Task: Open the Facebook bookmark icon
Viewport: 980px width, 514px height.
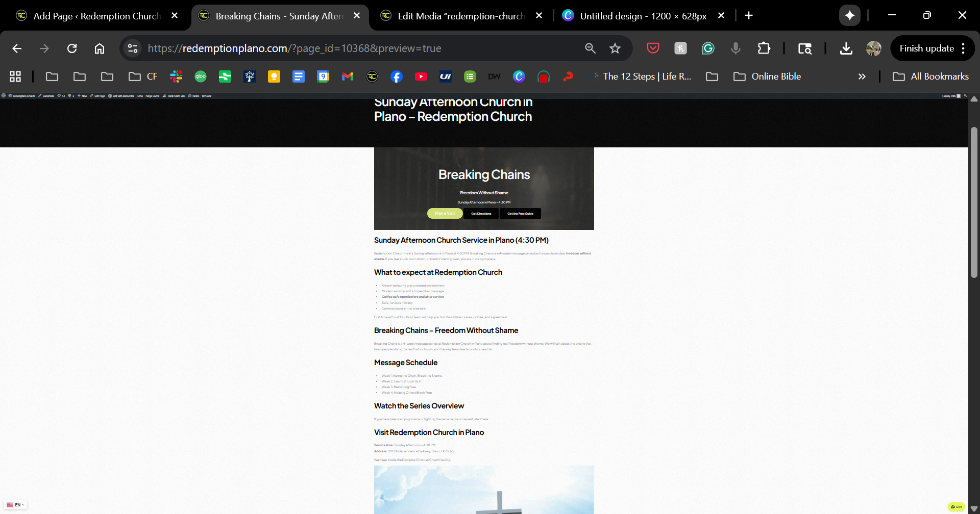Action: click(x=397, y=76)
